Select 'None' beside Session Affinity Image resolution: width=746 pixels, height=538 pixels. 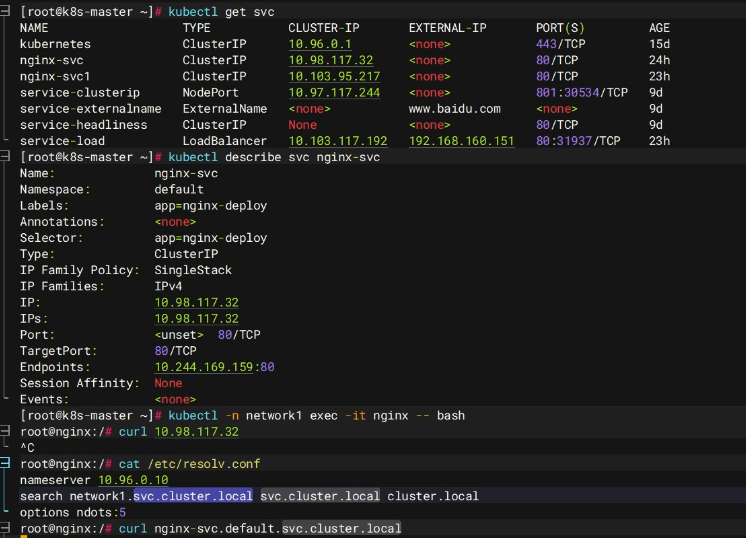click(x=168, y=383)
